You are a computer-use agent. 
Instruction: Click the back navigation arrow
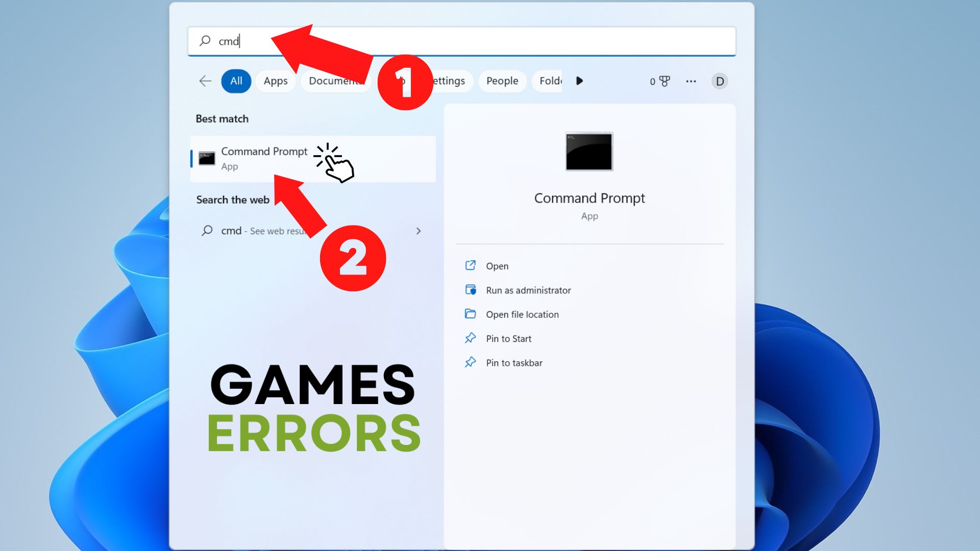205,81
